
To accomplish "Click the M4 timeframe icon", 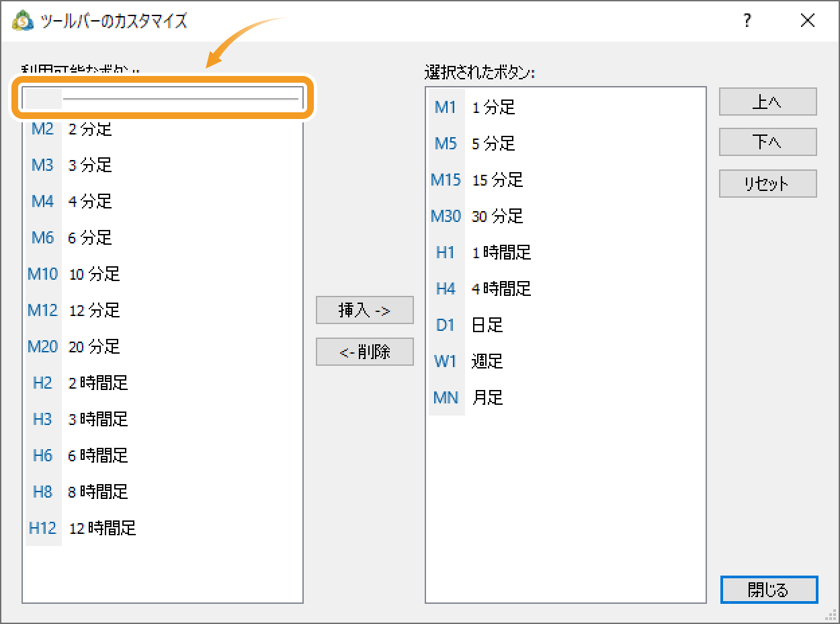I will point(42,201).
